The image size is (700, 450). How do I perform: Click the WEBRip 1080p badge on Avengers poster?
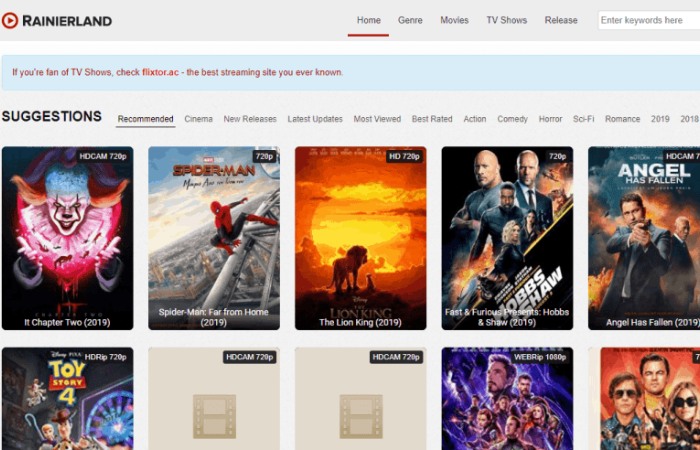tap(540, 357)
